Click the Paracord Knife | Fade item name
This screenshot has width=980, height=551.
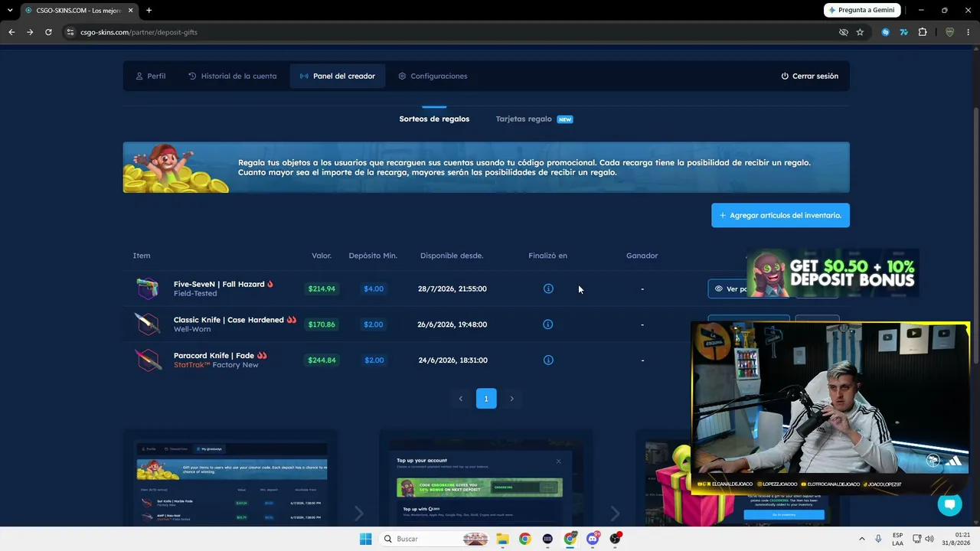[x=214, y=356]
